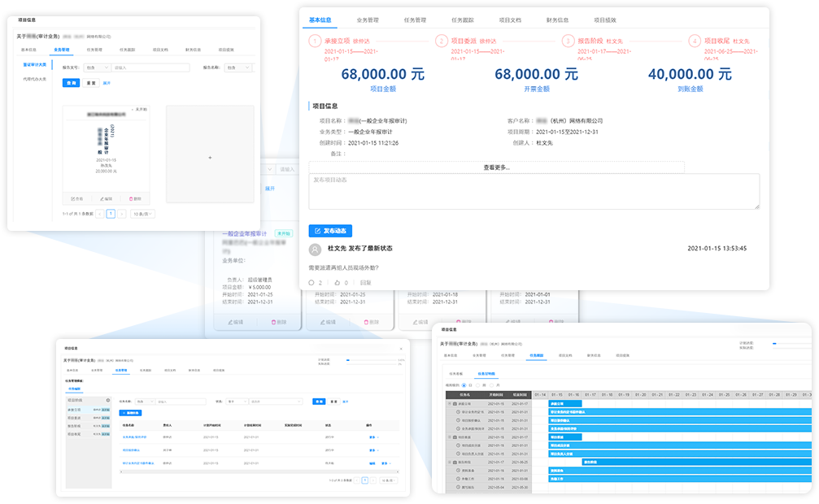Open the 项目文档 tab in main panel
The image size is (819, 504).
pos(510,19)
